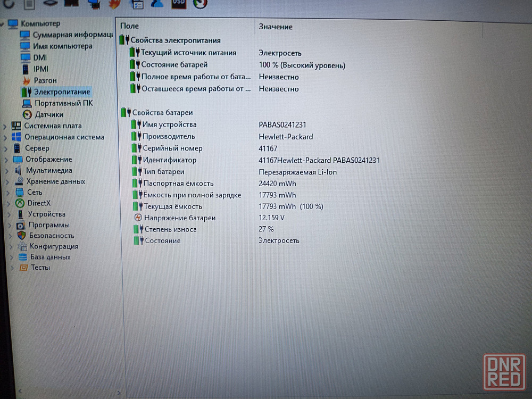
Task: Click the OSD panel toolbar icon
Action: point(179,4)
